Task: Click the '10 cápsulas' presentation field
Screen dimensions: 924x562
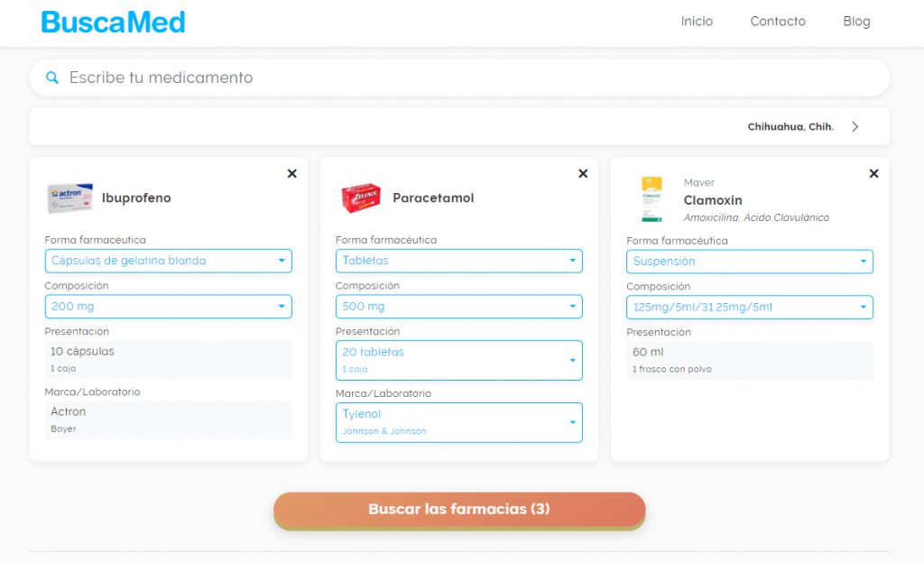Action: [169, 359]
